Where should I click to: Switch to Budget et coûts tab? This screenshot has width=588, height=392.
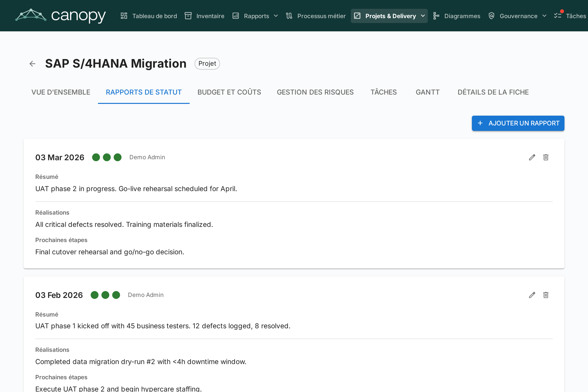[x=229, y=92]
